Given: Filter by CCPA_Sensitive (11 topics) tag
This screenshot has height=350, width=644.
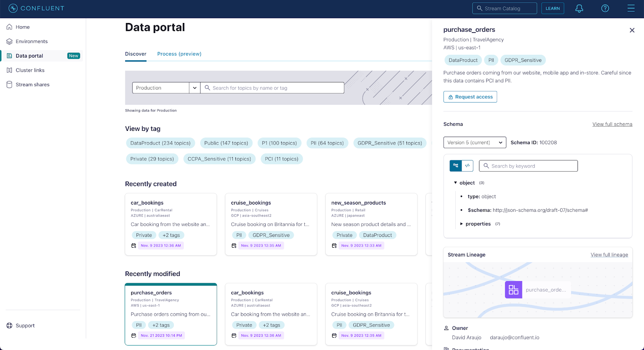Looking at the screenshot, I should pyautogui.click(x=219, y=159).
